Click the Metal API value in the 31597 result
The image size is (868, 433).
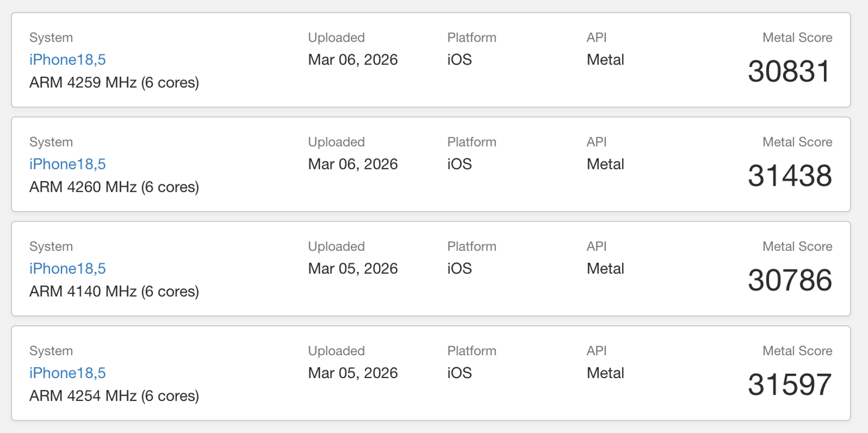coord(605,373)
